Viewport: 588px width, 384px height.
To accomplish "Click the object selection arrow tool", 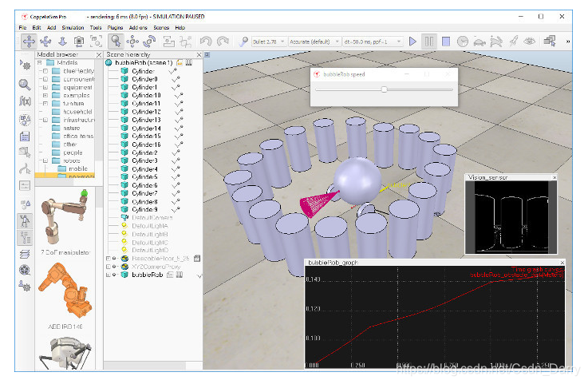I will (115, 41).
